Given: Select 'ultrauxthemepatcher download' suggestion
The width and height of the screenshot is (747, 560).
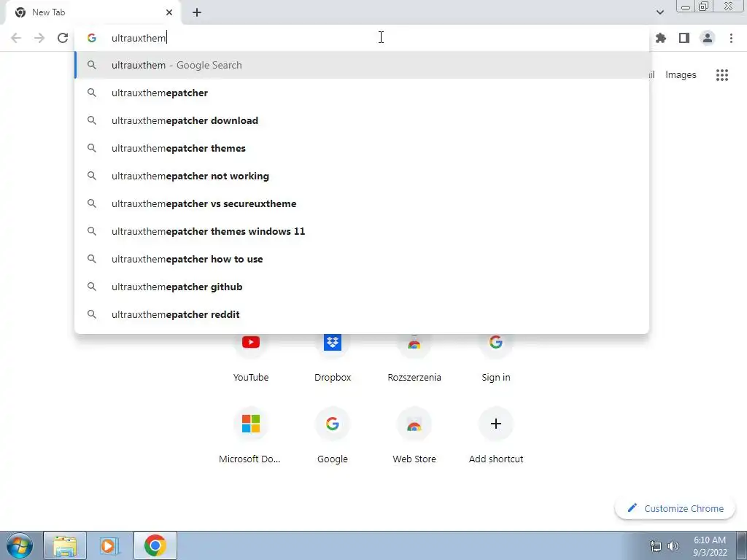Looking at the screenshot, I should tap(362, 120).
